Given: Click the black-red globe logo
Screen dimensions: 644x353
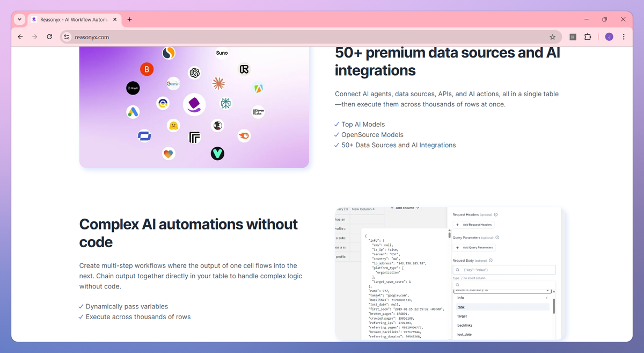Looking at the screenshot, I should click(217, 126).
